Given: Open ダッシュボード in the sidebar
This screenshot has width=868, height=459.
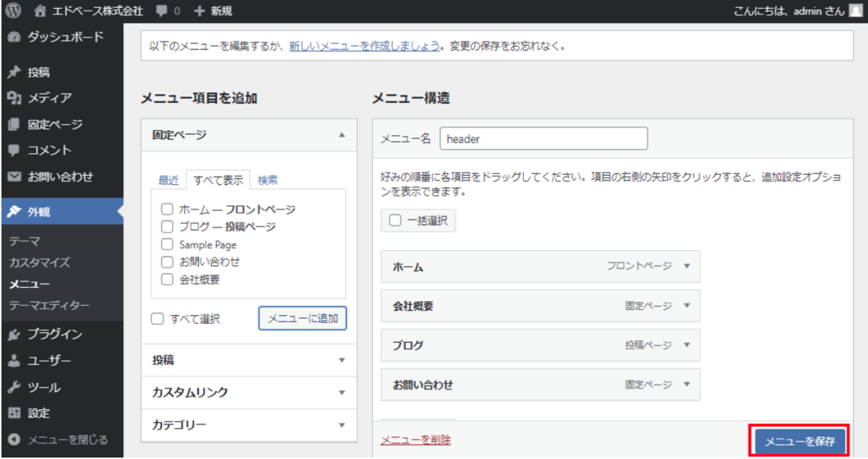Looking at the screenshot, I should tap(66, 38).
